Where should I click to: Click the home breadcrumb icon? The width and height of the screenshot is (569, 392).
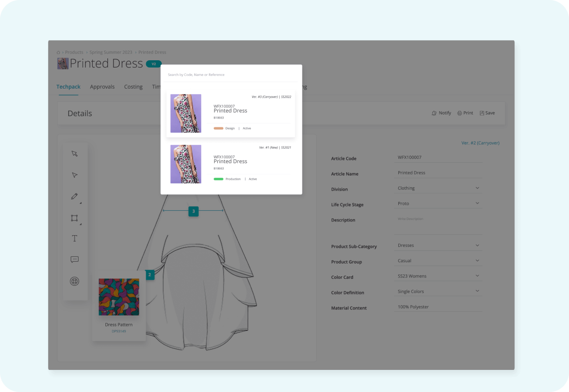[x=58, y=52]
